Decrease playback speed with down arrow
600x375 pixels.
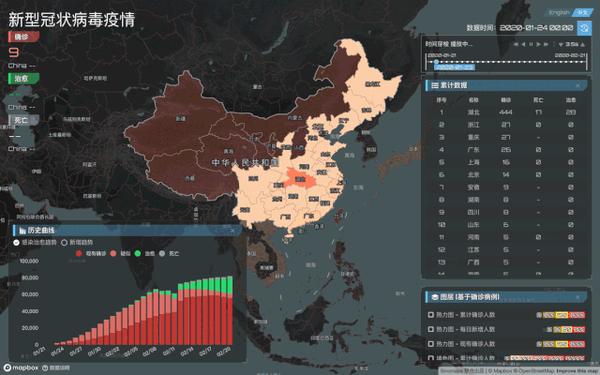[x=561, y=45]
